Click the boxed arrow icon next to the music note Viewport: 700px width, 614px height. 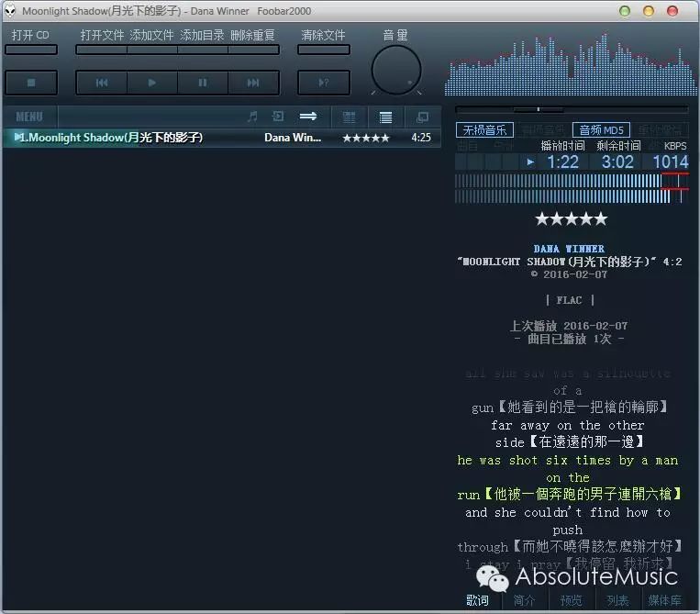278,117
